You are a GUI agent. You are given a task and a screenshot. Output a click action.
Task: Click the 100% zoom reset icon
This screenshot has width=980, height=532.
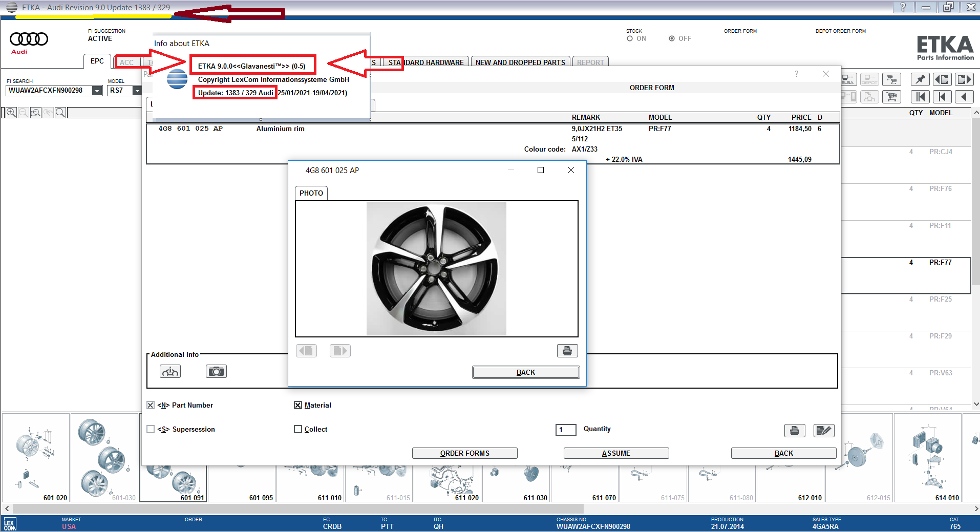(x=48, y=113)
